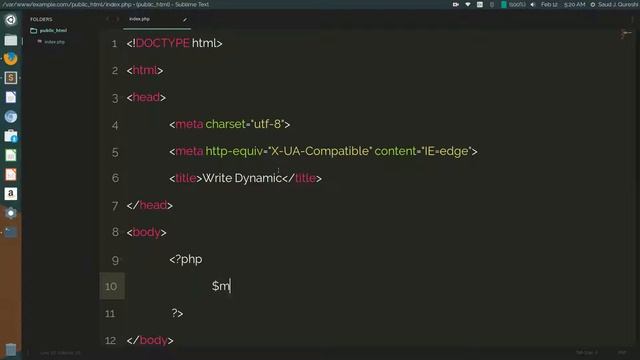The height and width of the screenshot is (360, 640).
Task: Click line number 6 in the gutter
Action: click(x=115, y=178)
